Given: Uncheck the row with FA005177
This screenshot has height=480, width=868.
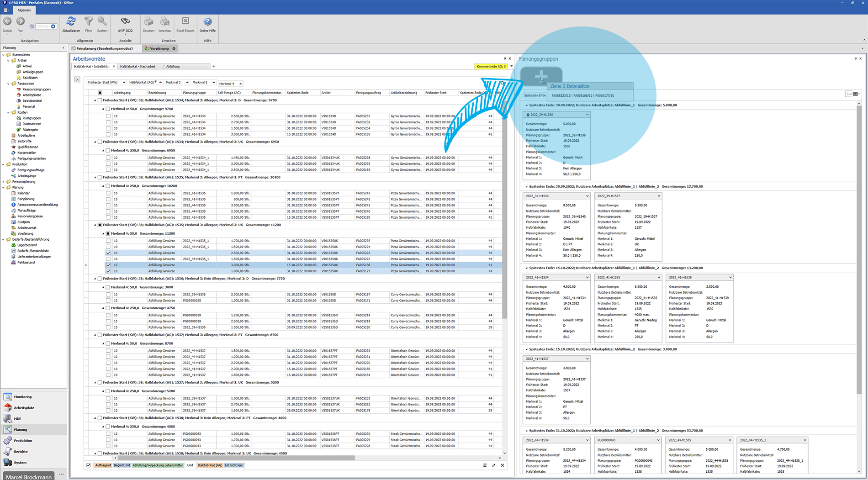Looking at the screenshot, I should pyautogui.click(x=108, y=271).
